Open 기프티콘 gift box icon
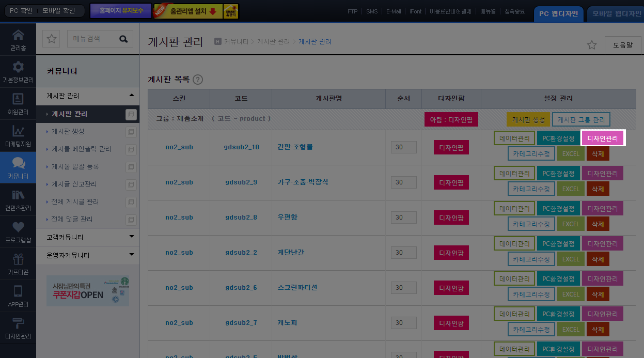This screenshot has height=358, width=644. click(x=18, y=264)
